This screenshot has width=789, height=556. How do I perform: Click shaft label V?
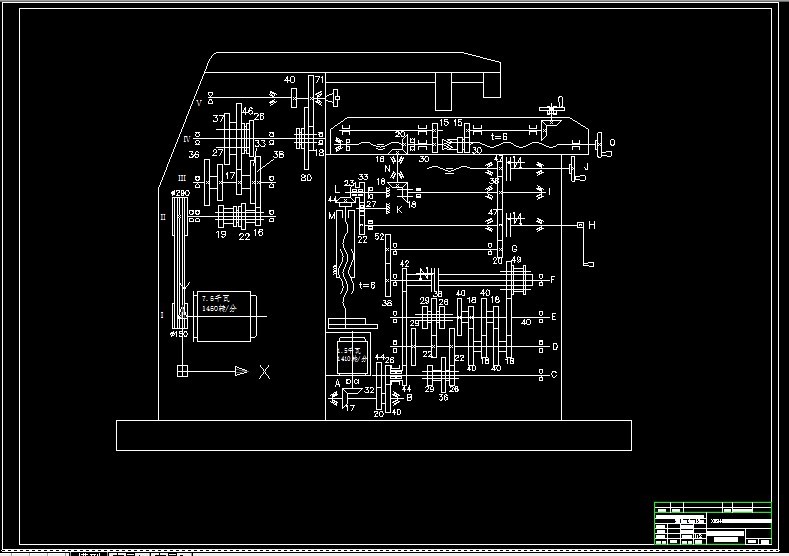click(199, 103)
